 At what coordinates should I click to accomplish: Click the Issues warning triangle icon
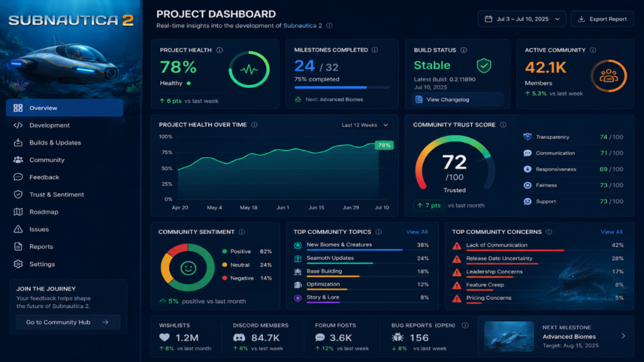pos(18,229)
